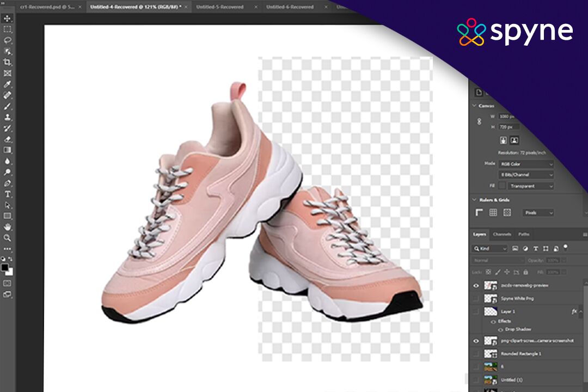Open the RGB Color mode dropdown

pos(526,164)
